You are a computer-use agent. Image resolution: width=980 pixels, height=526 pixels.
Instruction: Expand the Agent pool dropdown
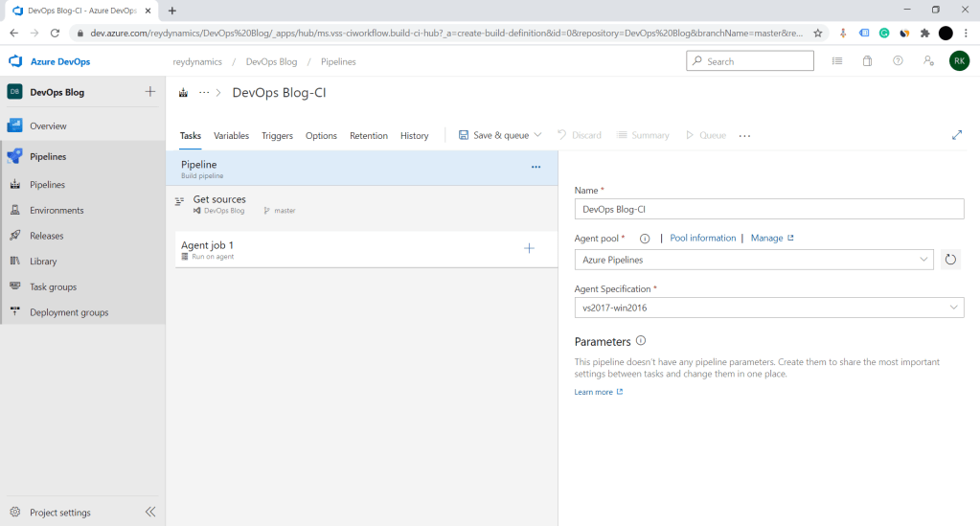(x=923, y=260)
